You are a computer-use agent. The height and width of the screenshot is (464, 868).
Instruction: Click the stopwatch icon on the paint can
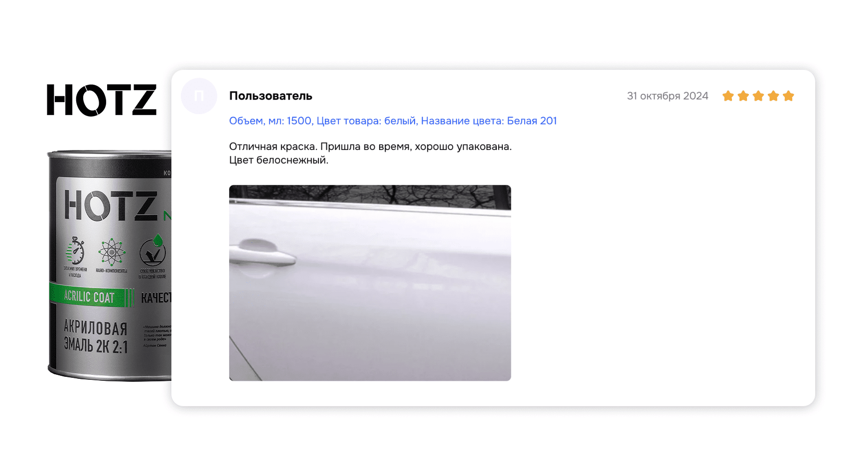coord(75,251)
